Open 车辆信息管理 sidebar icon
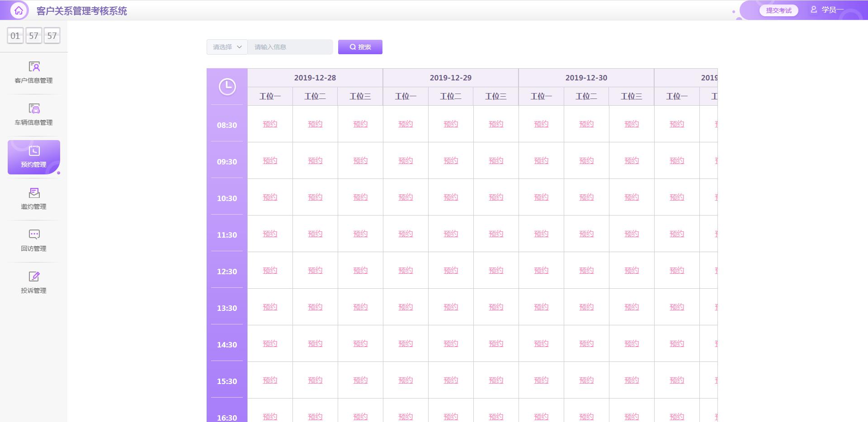The height and width of the screenshot is (422, 868). pyautogui.click(x=34, y=109)
